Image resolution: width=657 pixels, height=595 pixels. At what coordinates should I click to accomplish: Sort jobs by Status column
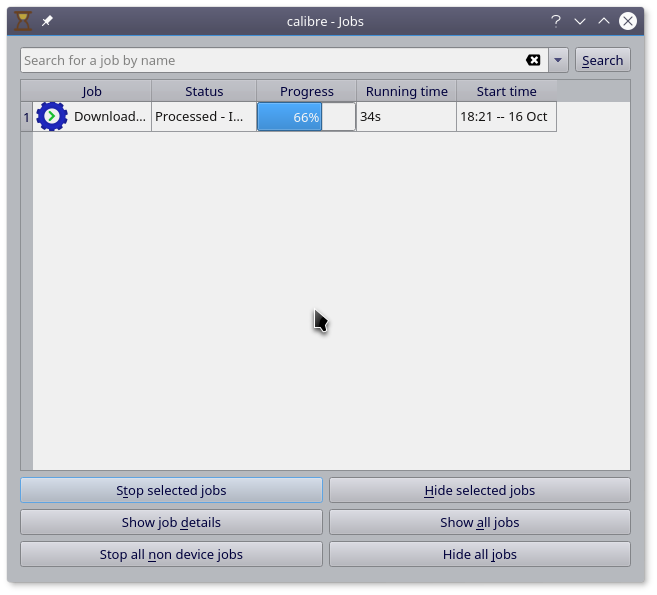(204, 91)
